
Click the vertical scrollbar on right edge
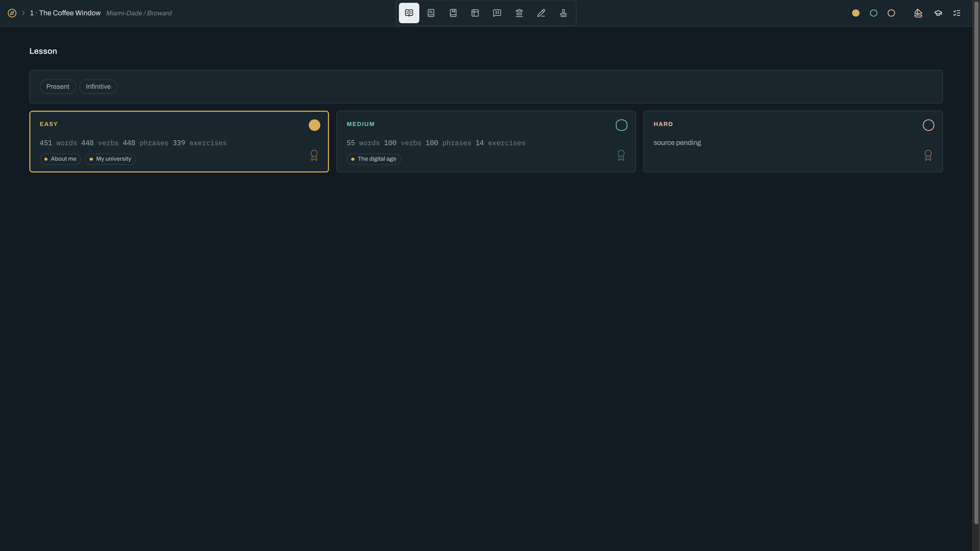point(976,262)
